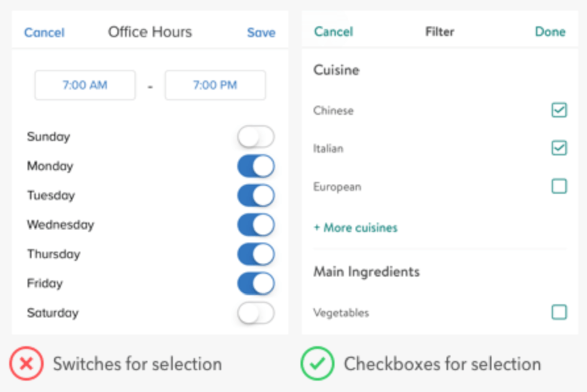Click the red X icon beside Switches for selection
The width and height of the screenshot is (587, 392).
(x=26, y=364)
